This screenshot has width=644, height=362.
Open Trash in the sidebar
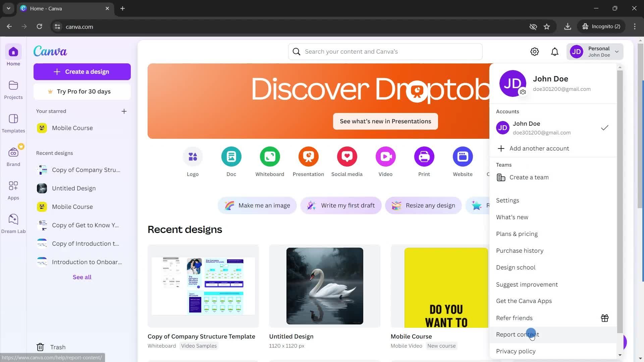tap(51, 347)
